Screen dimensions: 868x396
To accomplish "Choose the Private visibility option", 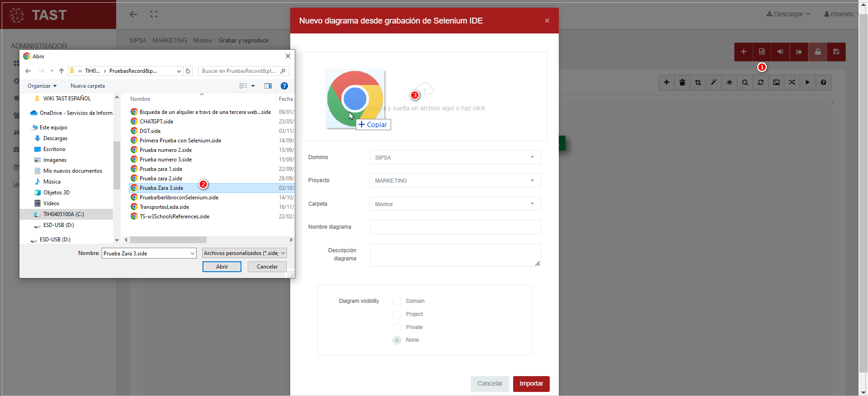I will point(397,328).
